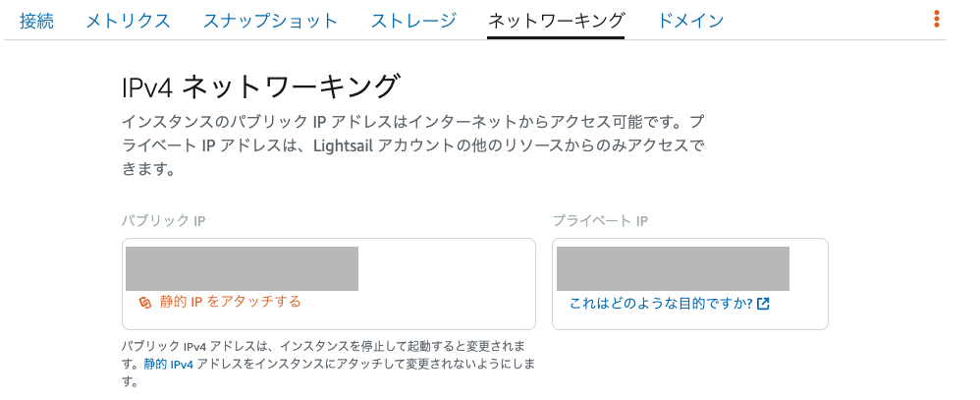Click the chain icon beside 静的 IP をアタッチする

(x=145, y=302)
